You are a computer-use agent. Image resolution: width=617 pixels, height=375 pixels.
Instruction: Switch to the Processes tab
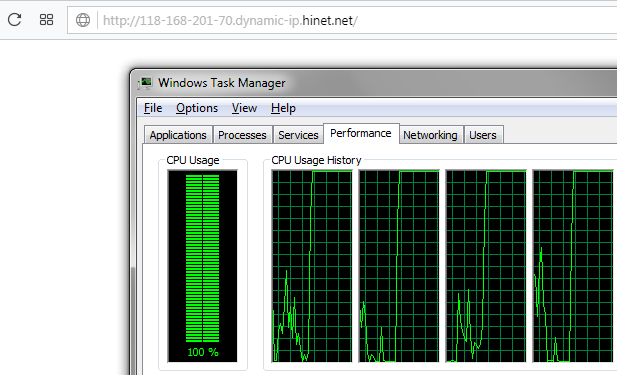(242, 135)
